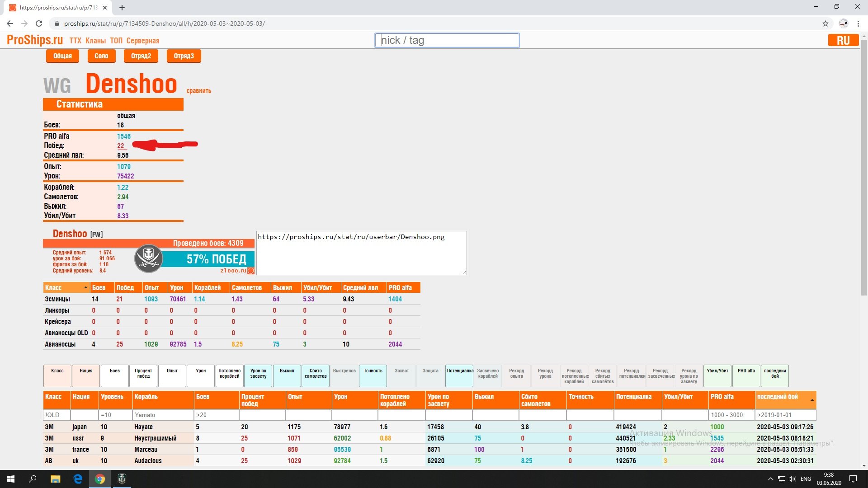Toggle the Урон по засвету column
Image resolution: width=868 pixels, height=488 pixels.
258,375
